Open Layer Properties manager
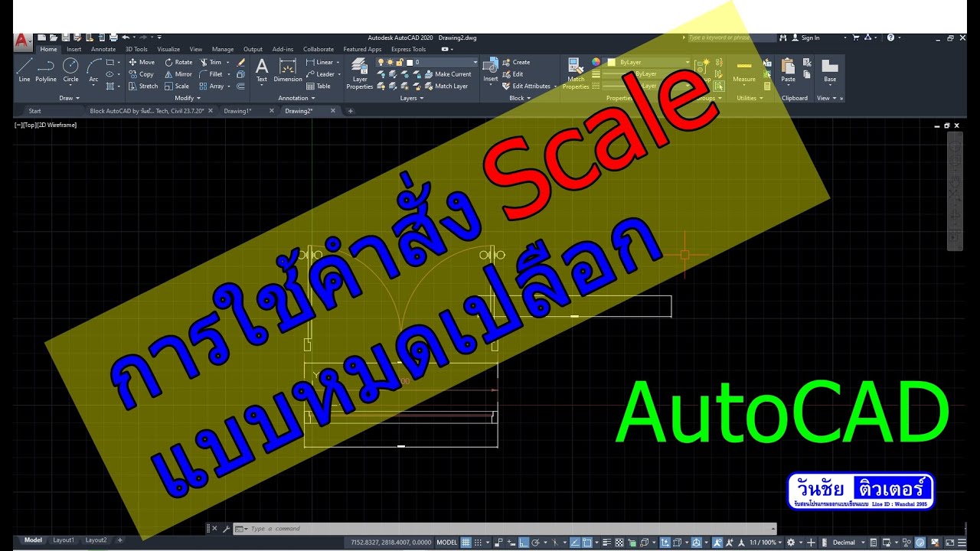This screenshot has width=980, height=551. pyautogui.click(x=360, y=73)
